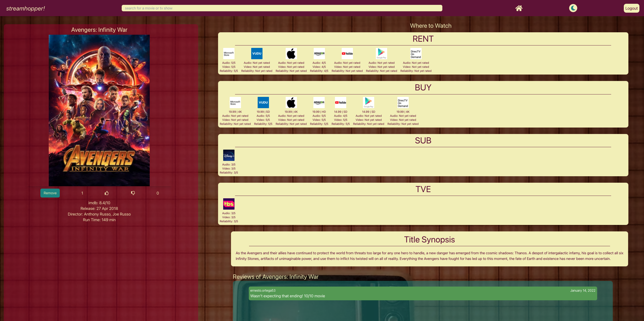Give the movie a thumbs up
The width and height of the screenshot is (644, 321).
(107, 193)
